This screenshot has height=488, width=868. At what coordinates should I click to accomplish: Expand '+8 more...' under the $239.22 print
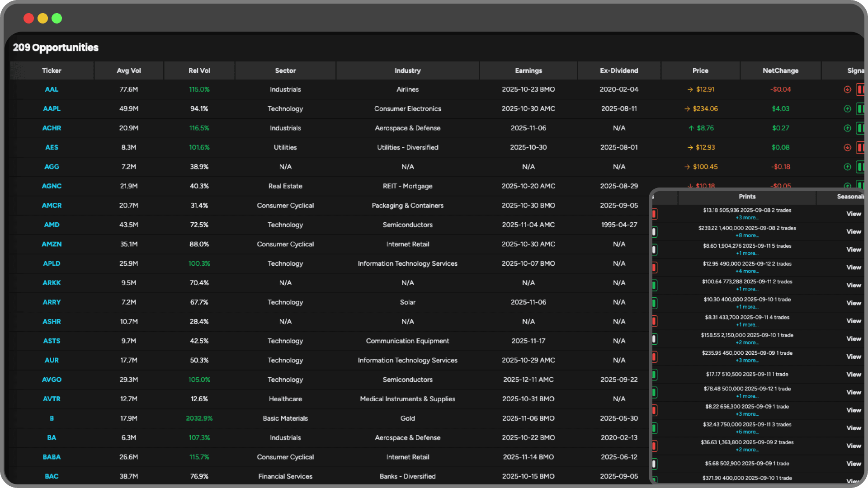[x=747, y=235]
